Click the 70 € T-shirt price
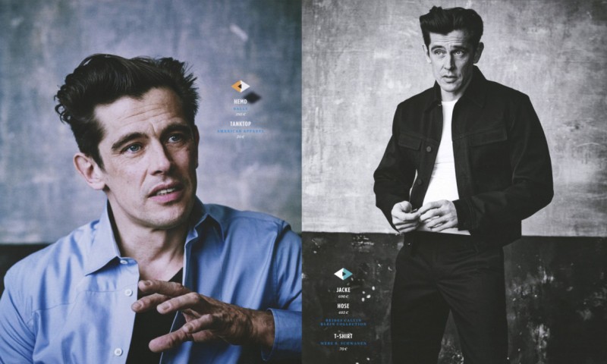607x364 pixels. [x=343, y=349]
